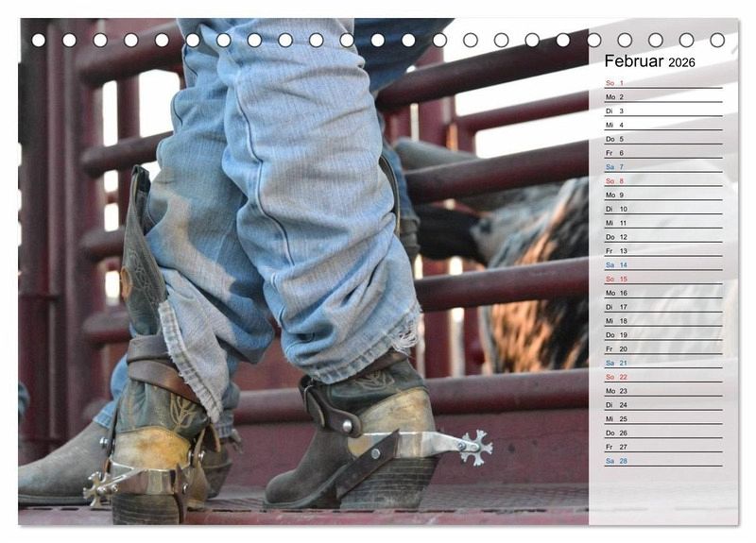Screen dimensions: 756x543
Task: Select So 8 date row
Action: [662, 181]
